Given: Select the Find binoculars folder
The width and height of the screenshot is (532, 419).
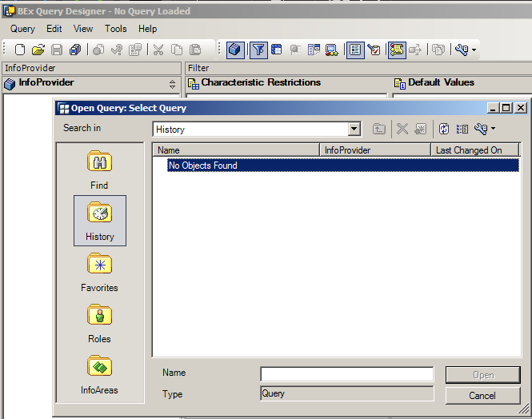Looking at the screenshot, I should pos(99,170).
